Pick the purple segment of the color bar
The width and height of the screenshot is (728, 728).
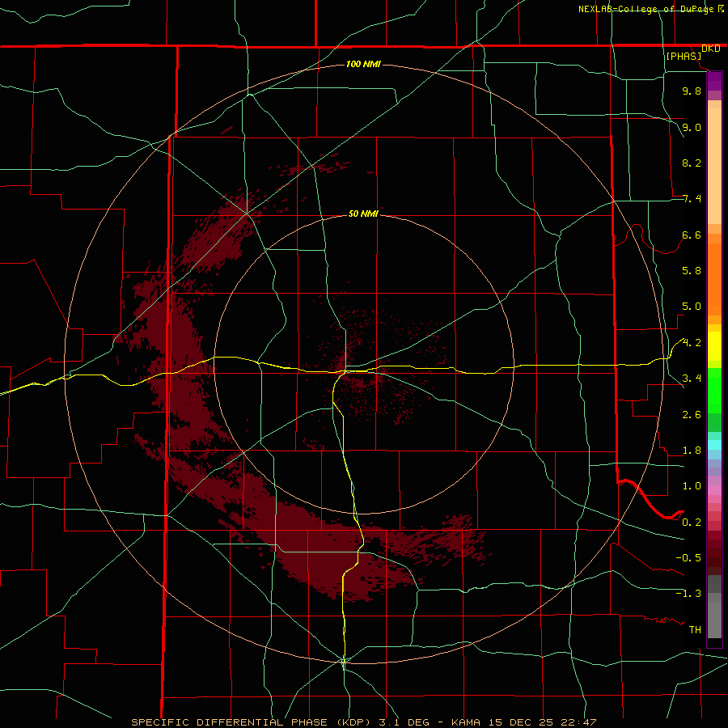pyautogui.click(x=714, y=81)
